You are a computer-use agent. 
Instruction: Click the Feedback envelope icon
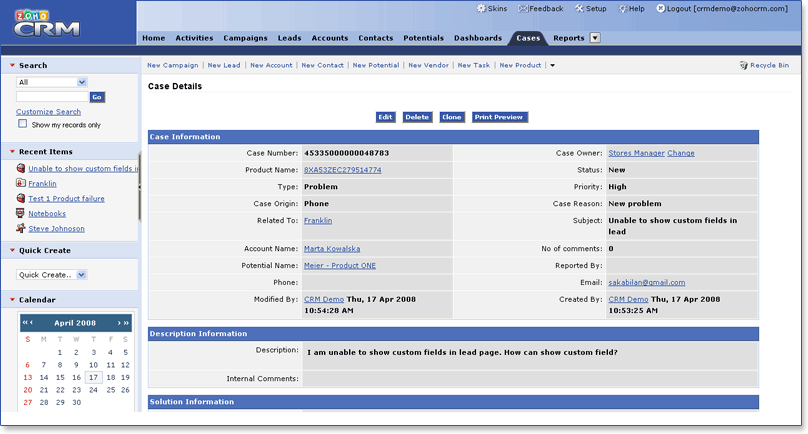pos(523,8)
